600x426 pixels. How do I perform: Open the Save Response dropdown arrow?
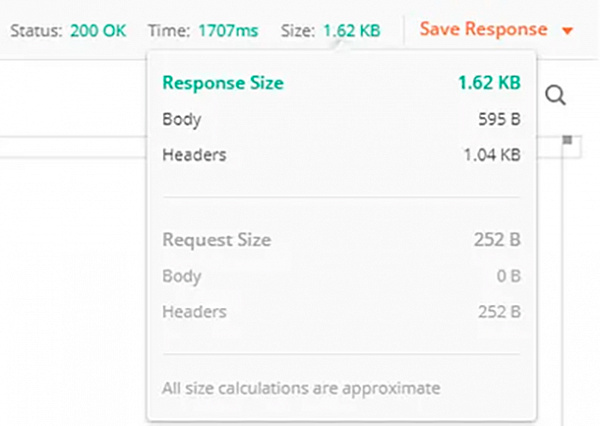tap(568, 31)
